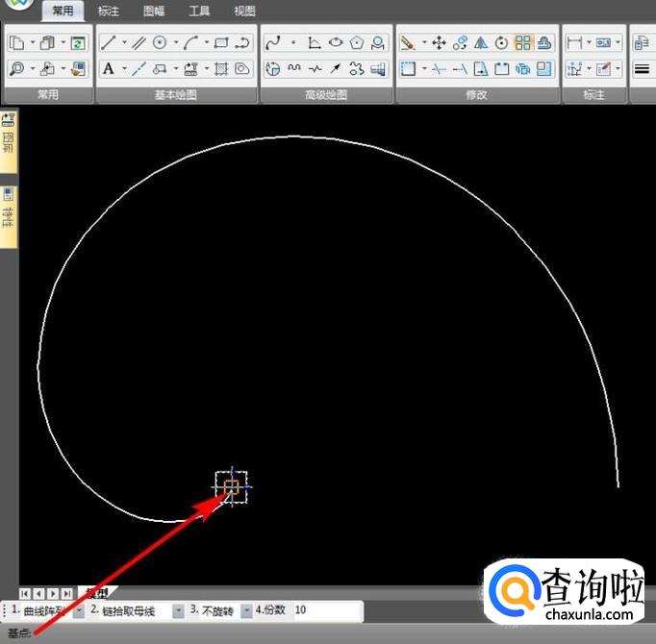Click the Move (pan arrows) modify tool

(x=439, y=42)
